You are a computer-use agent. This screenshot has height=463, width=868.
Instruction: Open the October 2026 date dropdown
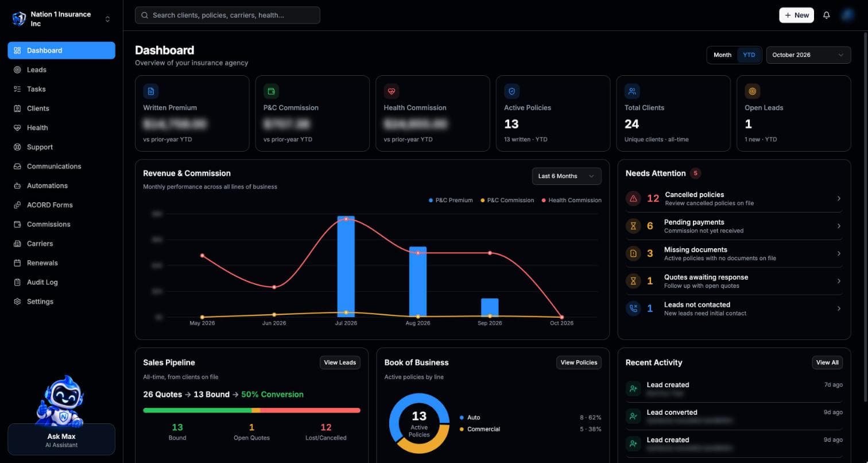(x=808, y=55)
